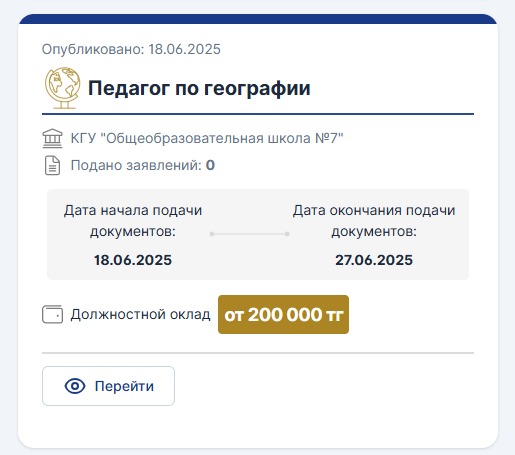Open the Перейти button
Image resolution: width=515 pixels, height=455 pixels.
coord(108,386)
